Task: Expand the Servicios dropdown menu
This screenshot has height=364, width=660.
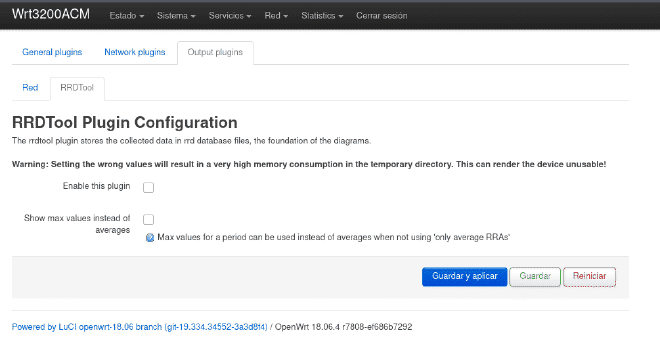Action: (x=230, y=16)
